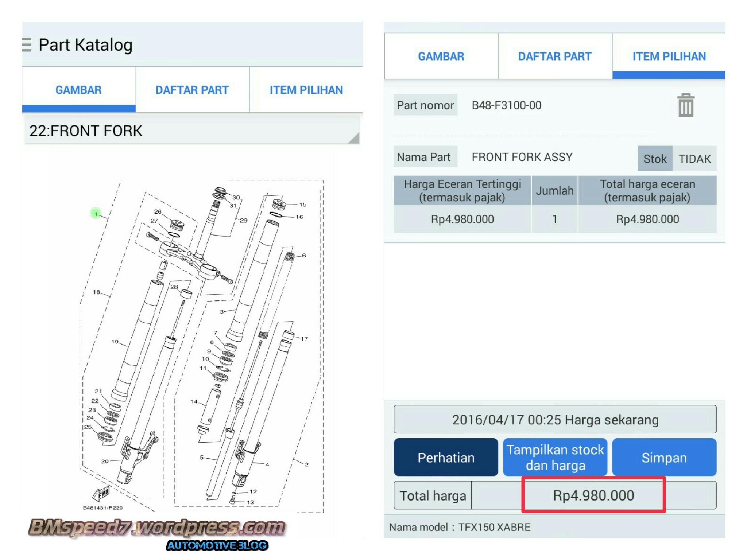747x560 pixels.
Task: Click the highlighted Total harga Rp4.980.000 value
Action: tap(593, 495)
